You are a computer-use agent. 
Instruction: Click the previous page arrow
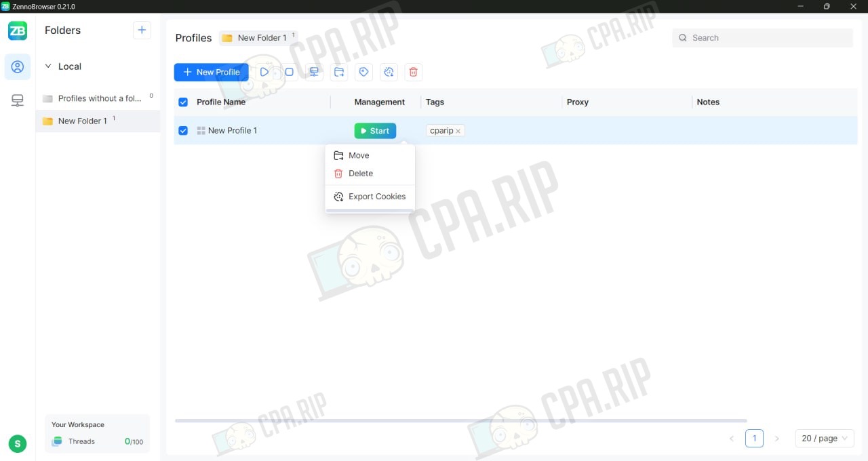[732, 439]
